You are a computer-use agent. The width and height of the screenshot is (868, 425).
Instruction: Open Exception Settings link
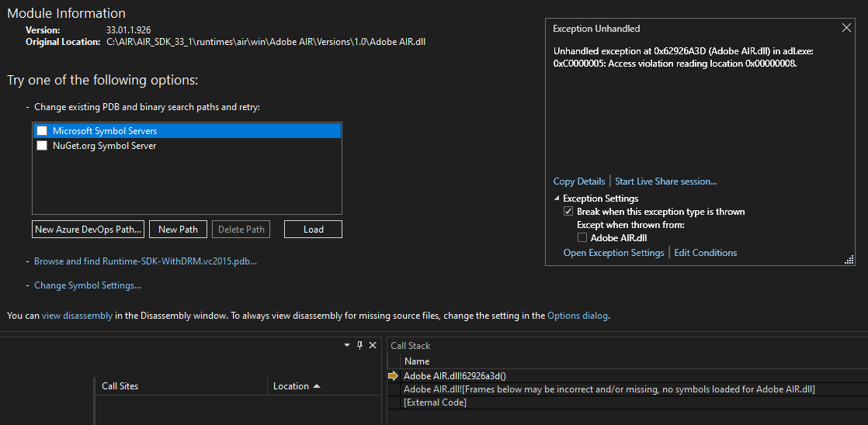614,253
